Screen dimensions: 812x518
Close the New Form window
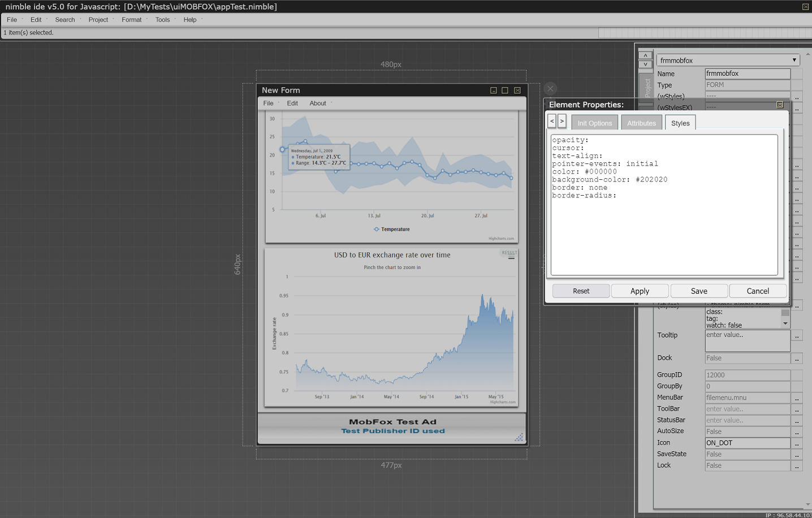pos(517,90)
